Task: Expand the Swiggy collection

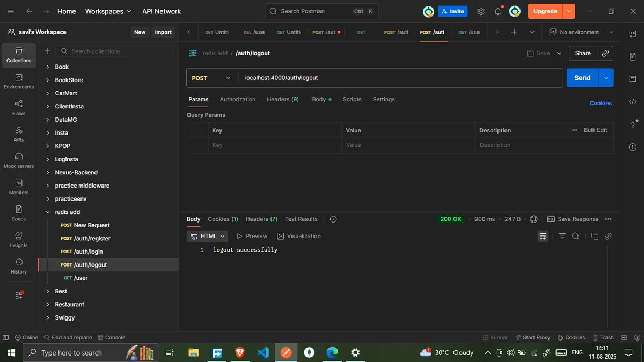Action: coord(47,317)
